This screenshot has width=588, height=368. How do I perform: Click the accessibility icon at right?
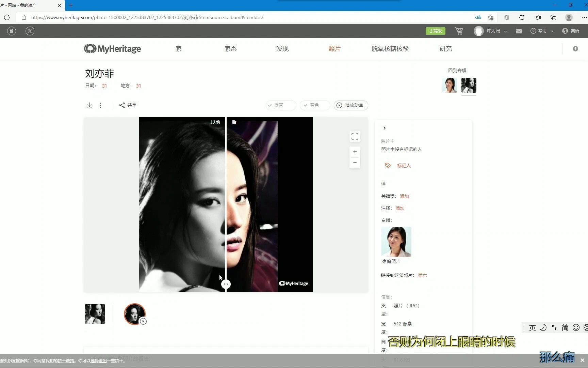point(575,49)
